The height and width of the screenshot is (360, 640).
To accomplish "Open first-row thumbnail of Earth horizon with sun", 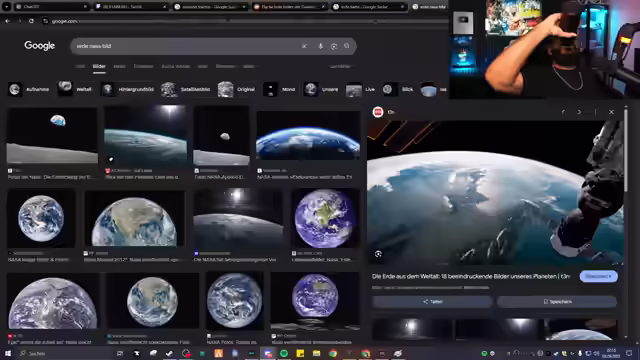I will tap(146, 136).
